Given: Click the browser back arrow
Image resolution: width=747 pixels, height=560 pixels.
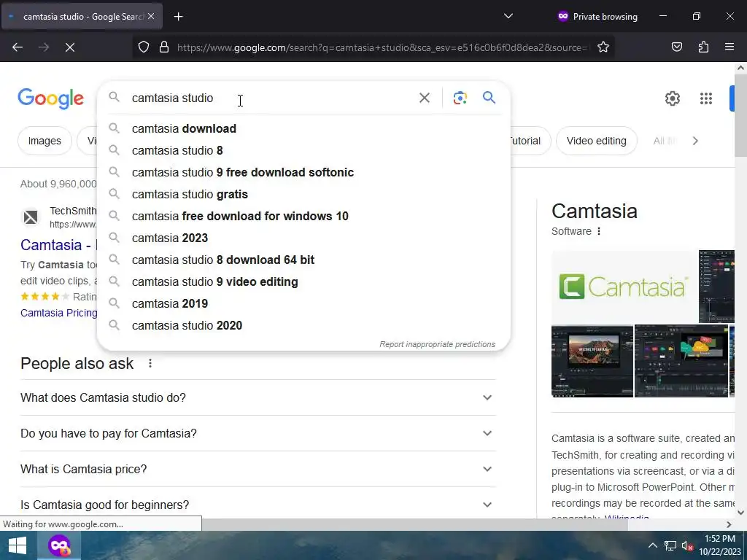Looking at the screenshot, I should pyautogui.click(x=18, y=47).
